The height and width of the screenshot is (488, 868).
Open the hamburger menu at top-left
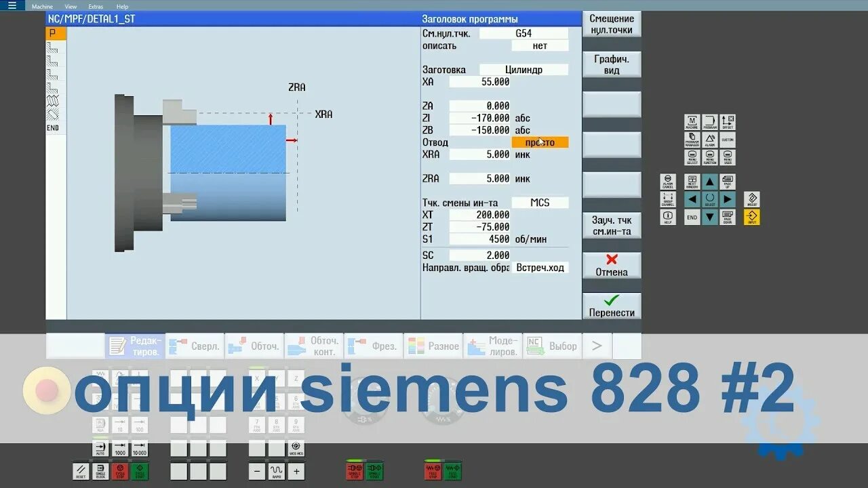(12, 5)
